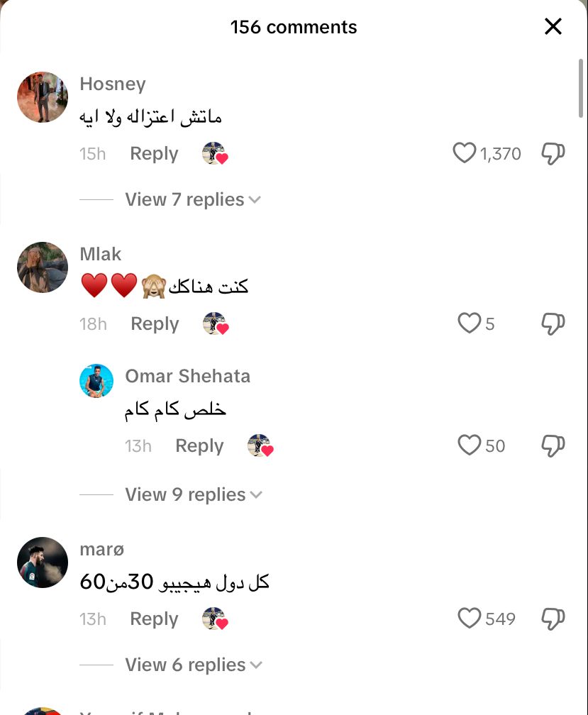Tap the heart on Mlak's comment
588x715 pixels.
[x=469, y=323]
